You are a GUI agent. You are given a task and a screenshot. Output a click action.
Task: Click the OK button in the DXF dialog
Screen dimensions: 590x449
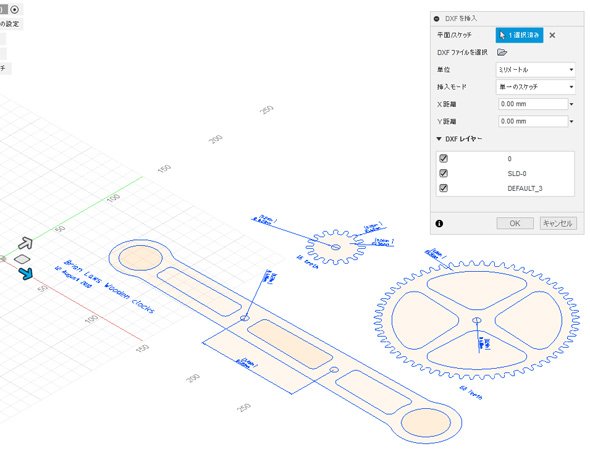(515, 223)
